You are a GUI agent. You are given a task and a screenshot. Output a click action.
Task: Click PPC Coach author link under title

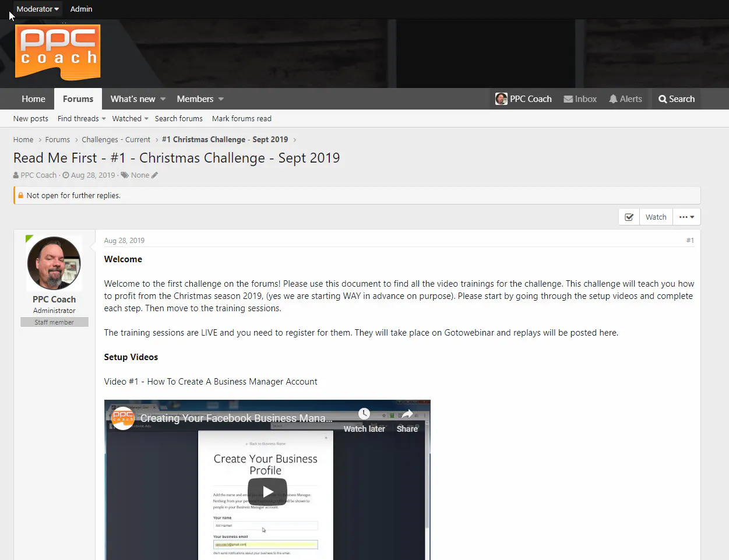tap(38, 175)
